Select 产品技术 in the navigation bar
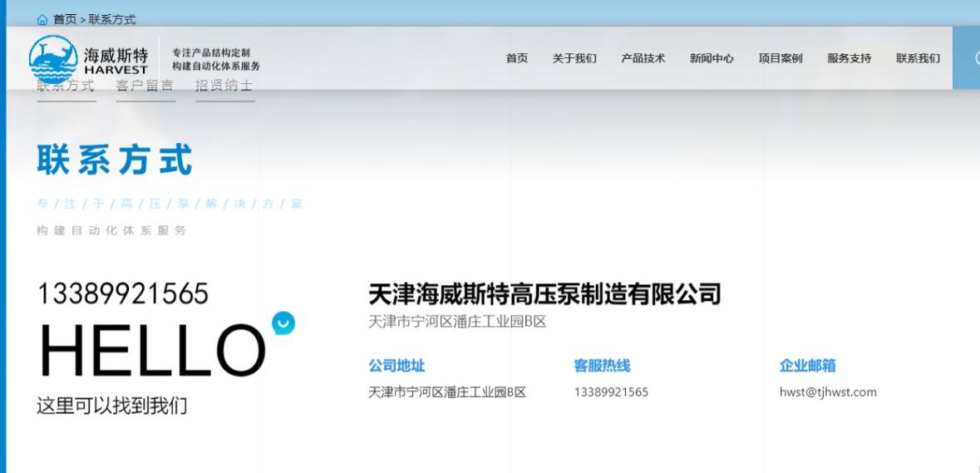Screen dimensions: 980x473 (x=643, y=58)
